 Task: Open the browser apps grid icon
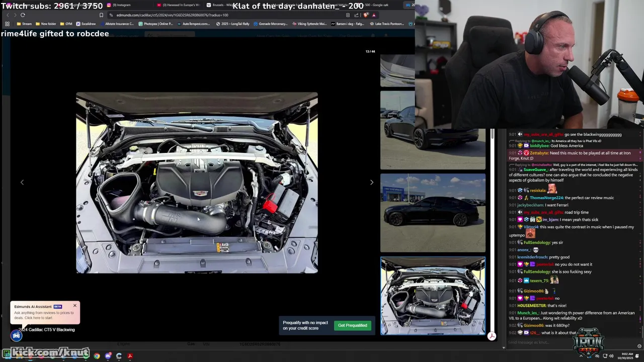[x=7, y=24]
